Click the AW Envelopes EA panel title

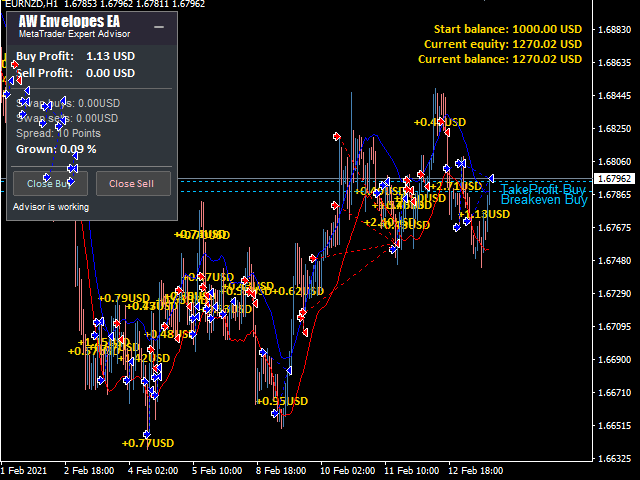[67, 21]
